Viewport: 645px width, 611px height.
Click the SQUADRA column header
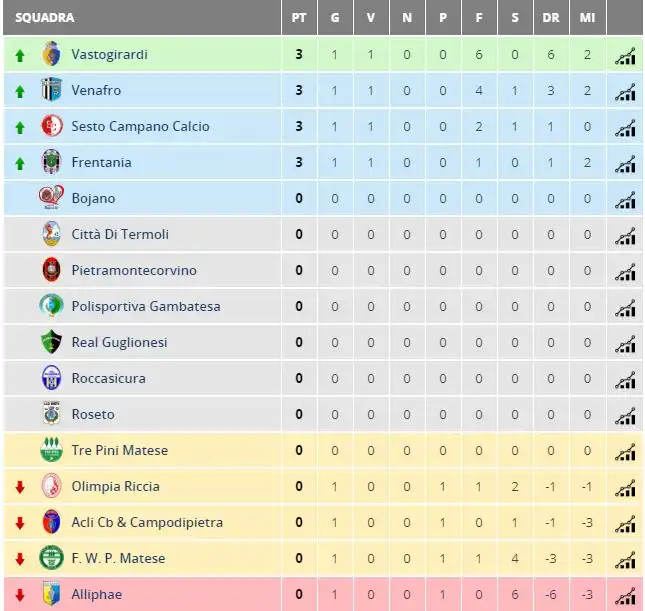(x=44, y=18)
